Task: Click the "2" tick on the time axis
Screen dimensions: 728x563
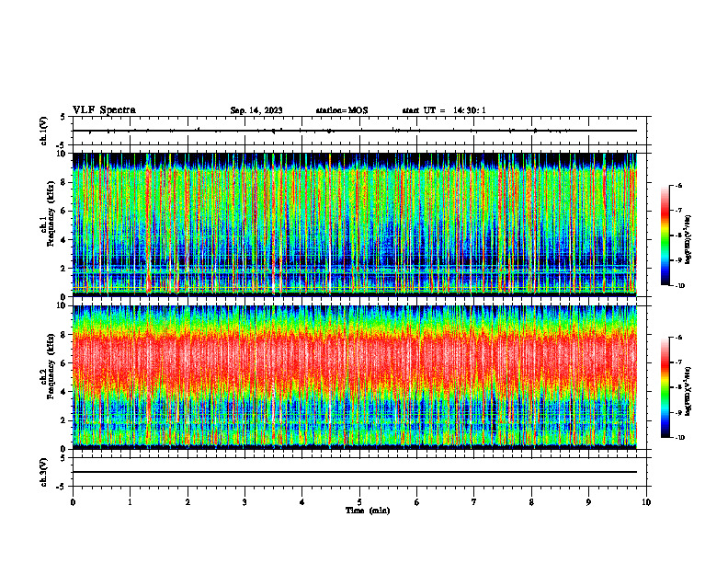Action: [188, 502]
